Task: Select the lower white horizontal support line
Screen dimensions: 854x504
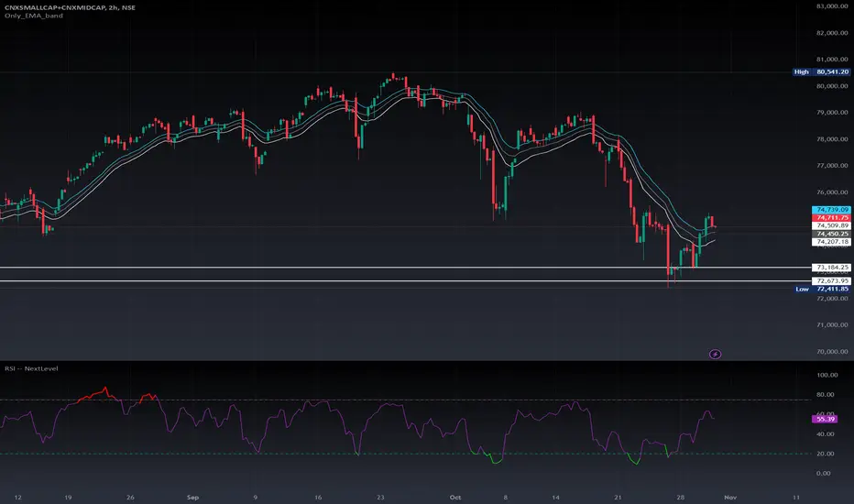Action: coord(406,281)
